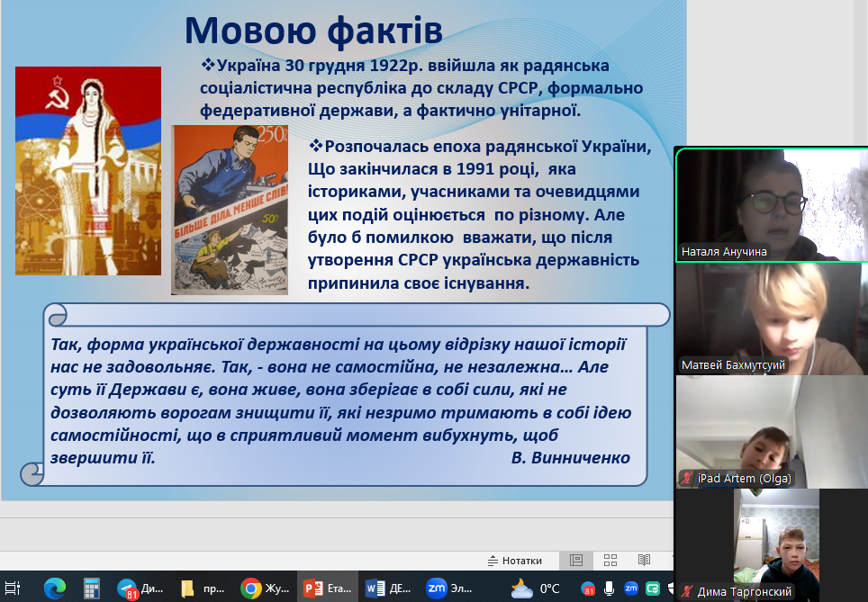Click the bullet text Україна 30 грудня 1922р.

pos(421,88)
